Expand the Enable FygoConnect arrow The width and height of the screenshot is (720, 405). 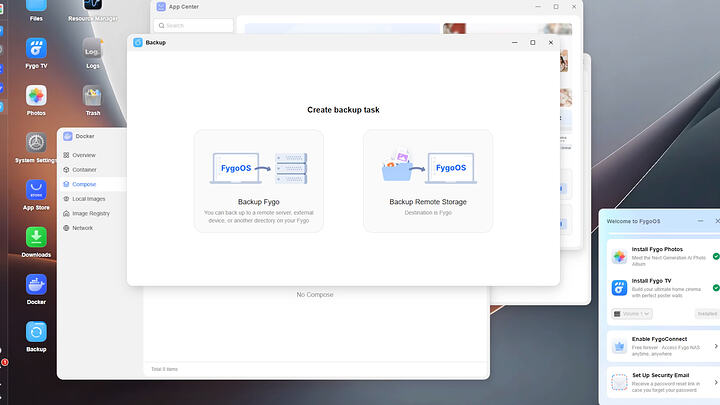tap(716, 346)
